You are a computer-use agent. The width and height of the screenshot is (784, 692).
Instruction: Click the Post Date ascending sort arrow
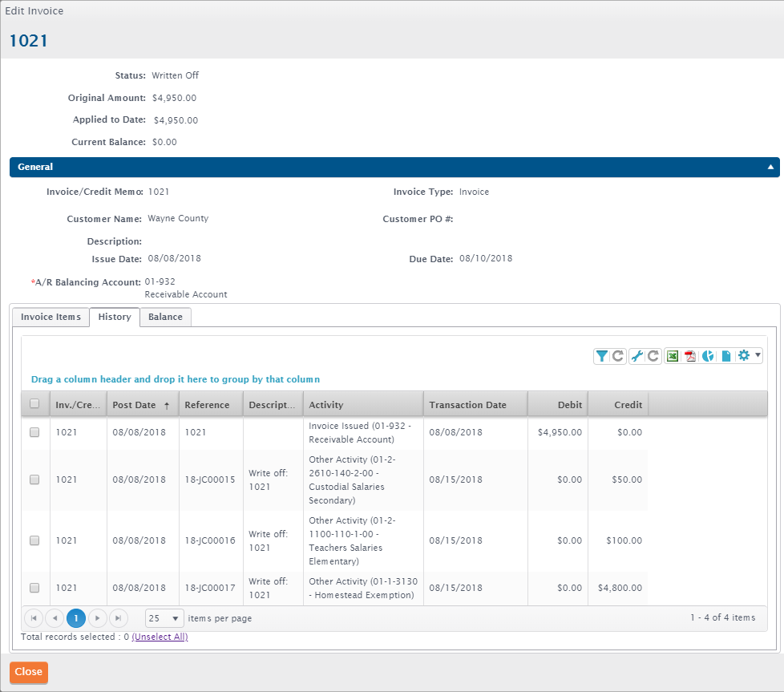pos(167,406)
